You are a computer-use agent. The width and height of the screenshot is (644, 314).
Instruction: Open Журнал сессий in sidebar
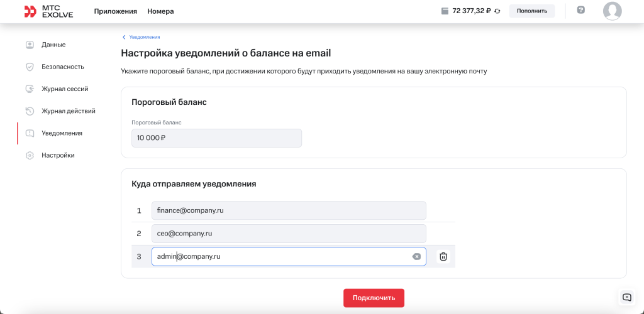65,89
